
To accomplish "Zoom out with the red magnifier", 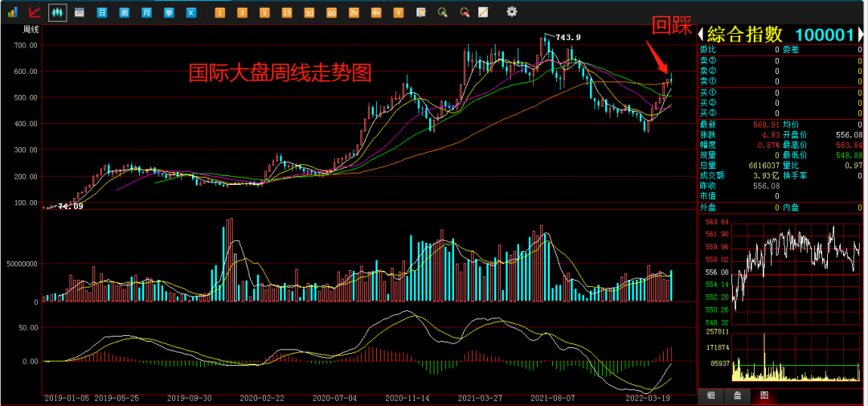I will point(465,11).
